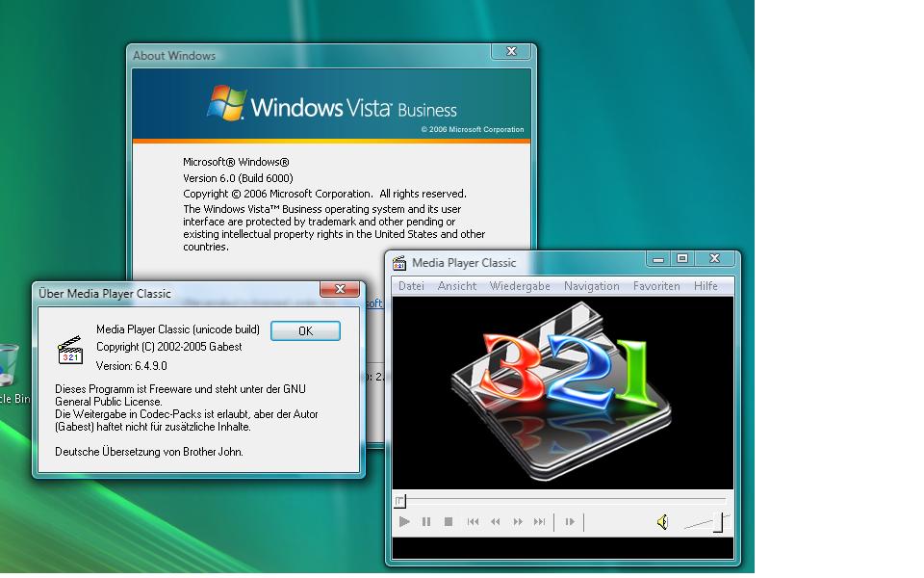Open the Wiedergabe menu
The image size is (924, 578).
point(520,286)
